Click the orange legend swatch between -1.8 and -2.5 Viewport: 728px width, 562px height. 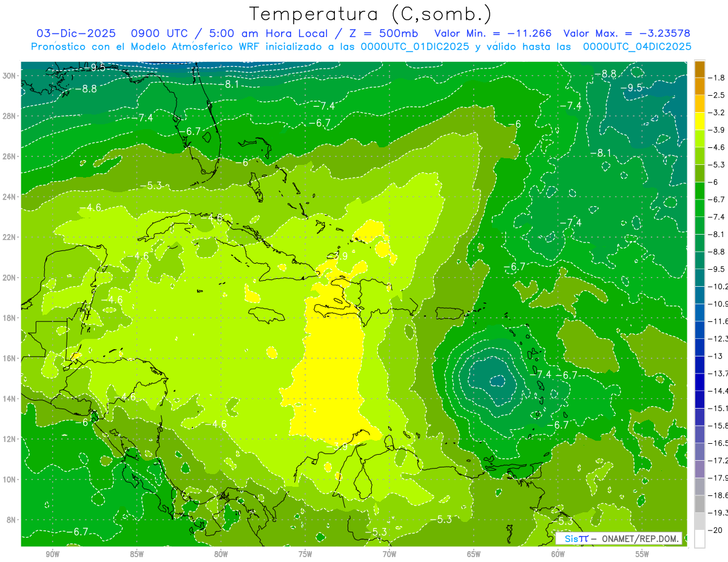(x=700, y=86)
